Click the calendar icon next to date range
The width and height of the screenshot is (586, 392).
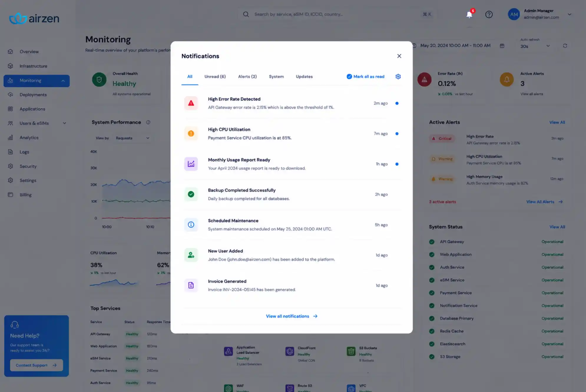coord(502,46)
